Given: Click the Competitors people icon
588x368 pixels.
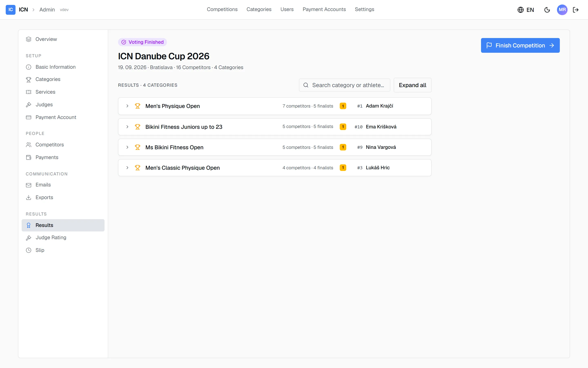Looking at the screenshot, I should click(x=29, y=145).
